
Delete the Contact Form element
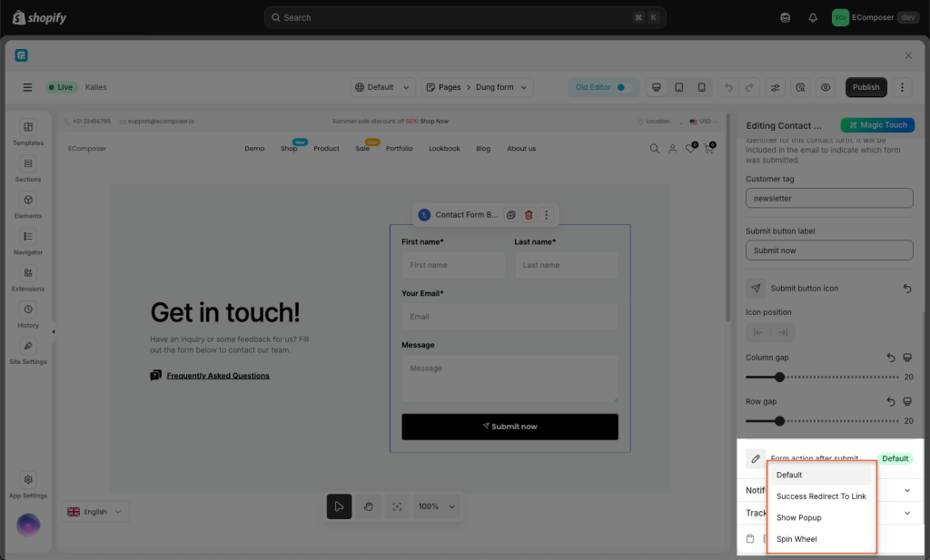(529, 215)
